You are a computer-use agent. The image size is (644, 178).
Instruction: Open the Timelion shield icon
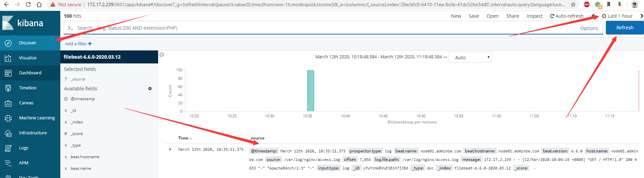(8, 88)
